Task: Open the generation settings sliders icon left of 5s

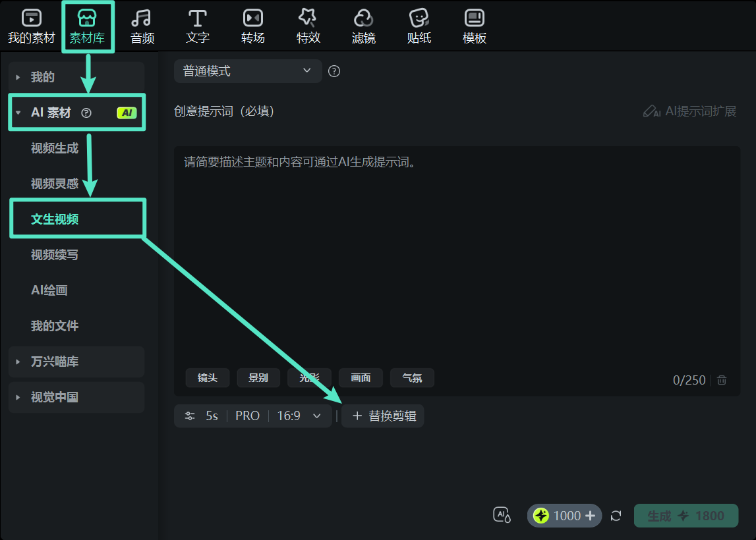Action: [x=189, y=416]
